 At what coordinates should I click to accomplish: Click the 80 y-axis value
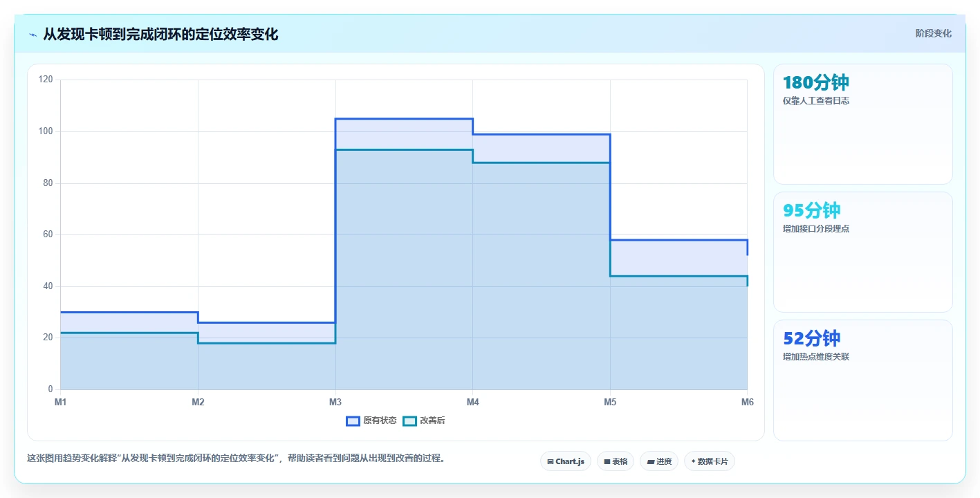pyautogui.click(x=48, y=183)
